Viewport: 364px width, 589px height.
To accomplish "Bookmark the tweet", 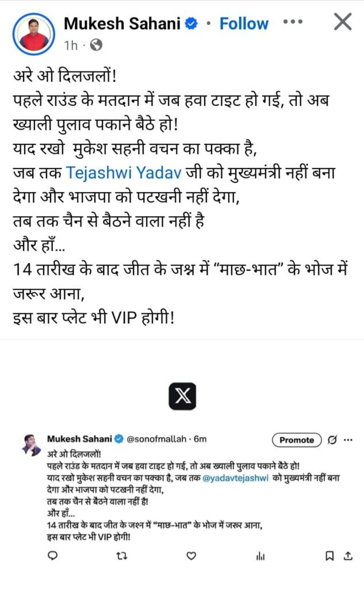I will pos(329,556).
